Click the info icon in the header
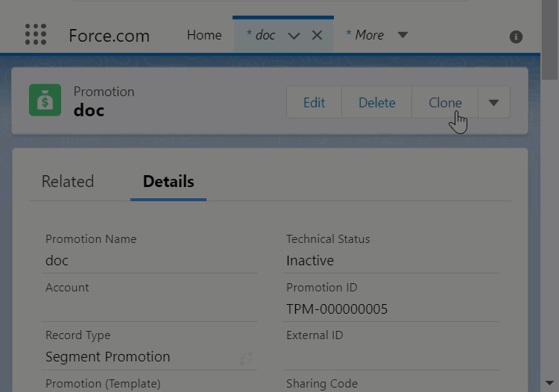This screenshot has width=559, height=392. 516,37
